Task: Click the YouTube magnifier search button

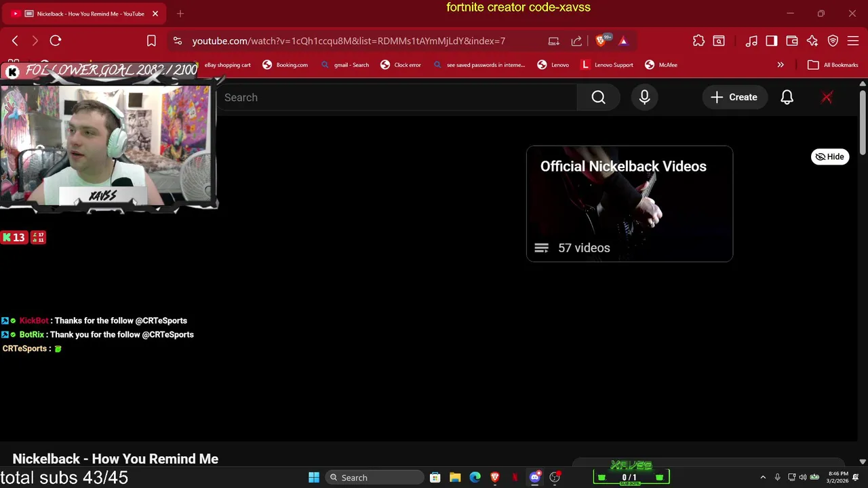Action: 598,98
